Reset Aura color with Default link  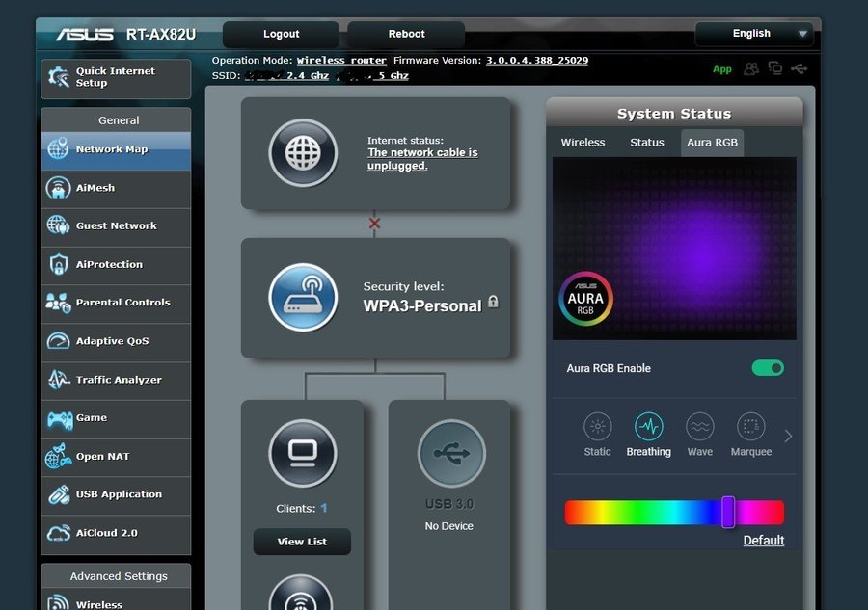pyautogui.click(x=764, y=541)
